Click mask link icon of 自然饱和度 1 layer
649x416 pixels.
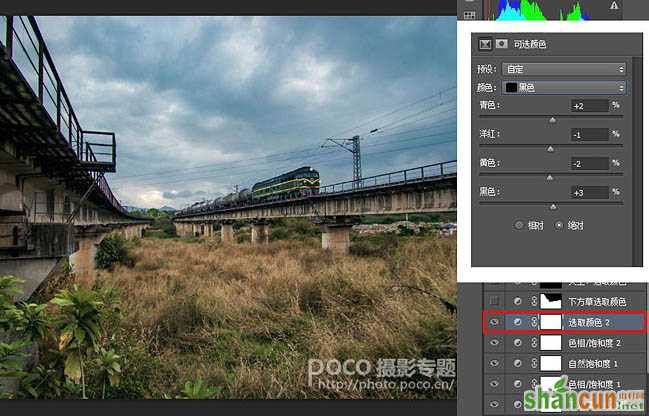pyautogui.click(x=534, y=363)
